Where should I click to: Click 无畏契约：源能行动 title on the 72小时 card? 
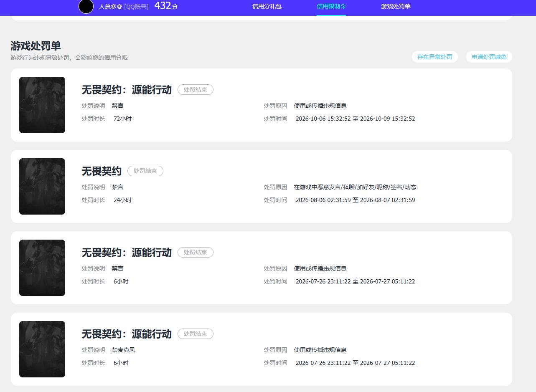click(127, 90)
